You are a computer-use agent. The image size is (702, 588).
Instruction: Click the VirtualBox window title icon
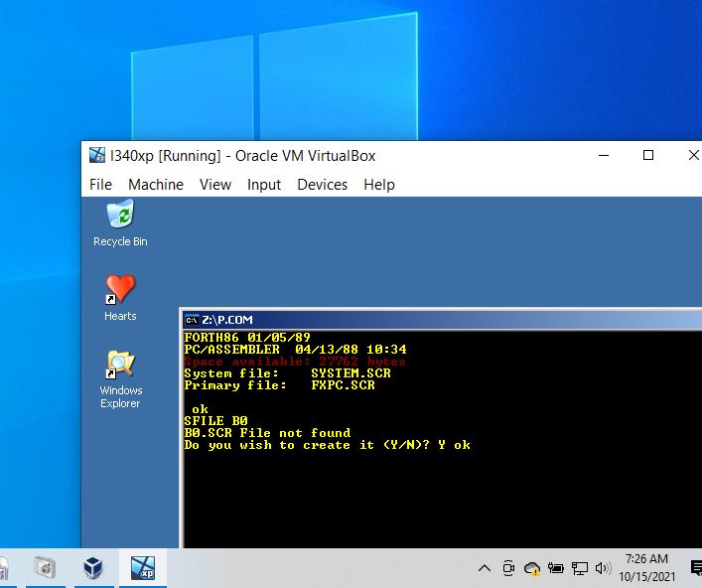[97, 155]
